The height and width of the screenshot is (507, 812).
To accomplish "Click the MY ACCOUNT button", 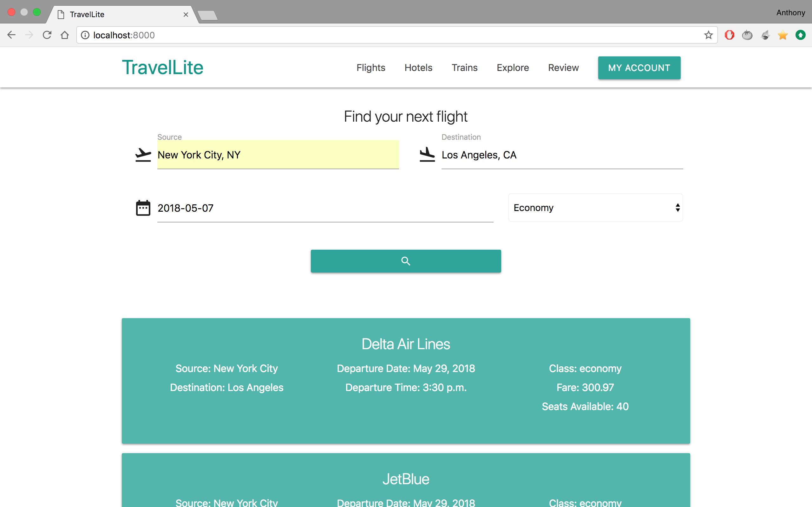I will (639, 68).
